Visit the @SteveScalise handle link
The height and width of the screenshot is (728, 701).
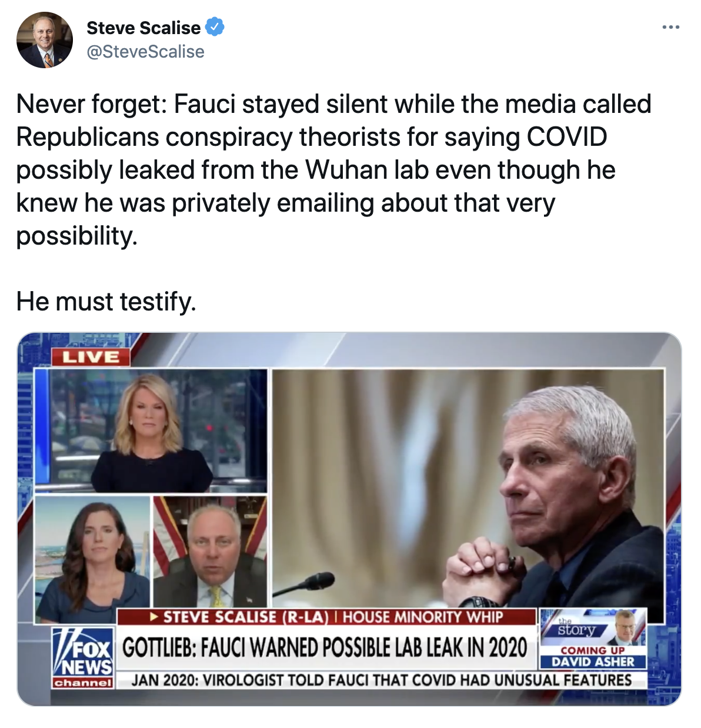tap(145, 52)
